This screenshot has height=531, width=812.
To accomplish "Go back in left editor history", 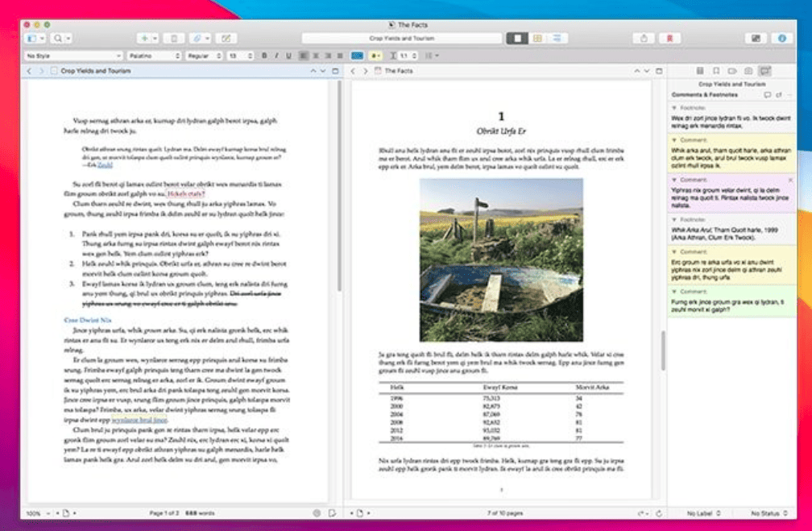I will [30, 71].
